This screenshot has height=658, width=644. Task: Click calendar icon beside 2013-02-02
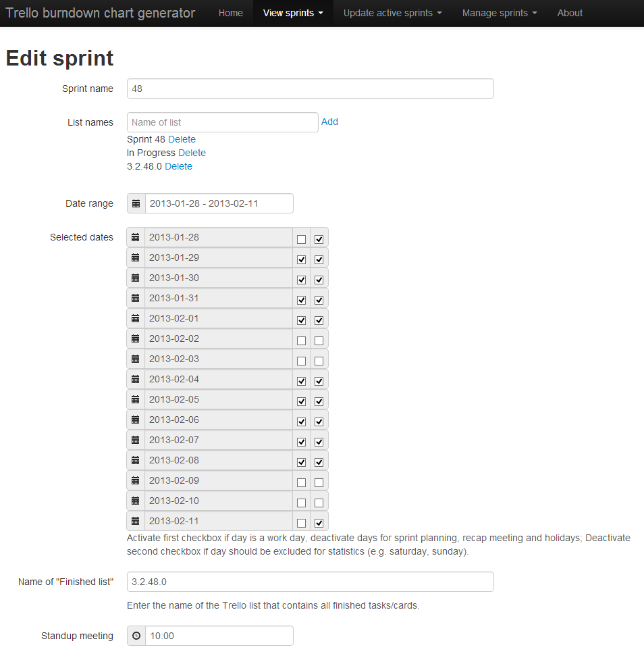[x=136, y=338]
